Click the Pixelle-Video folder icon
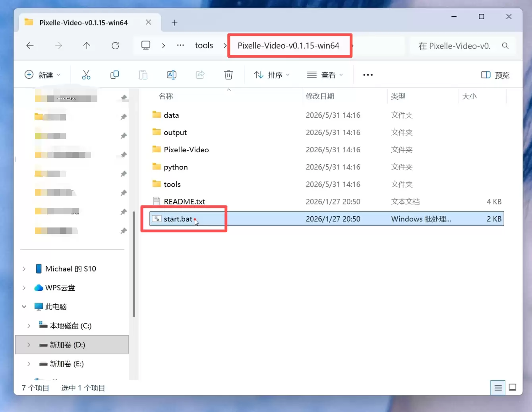This screenshot has width=532, height=412. point(157,150)
